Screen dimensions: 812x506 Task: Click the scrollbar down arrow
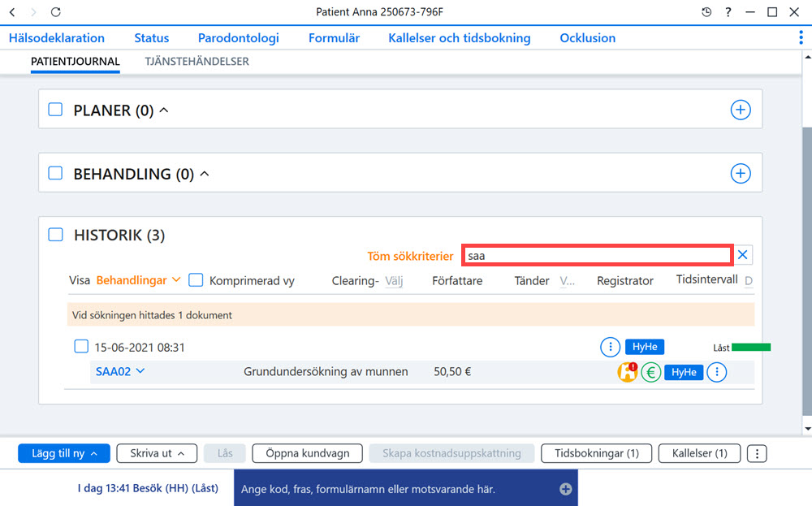pos(807,429)
